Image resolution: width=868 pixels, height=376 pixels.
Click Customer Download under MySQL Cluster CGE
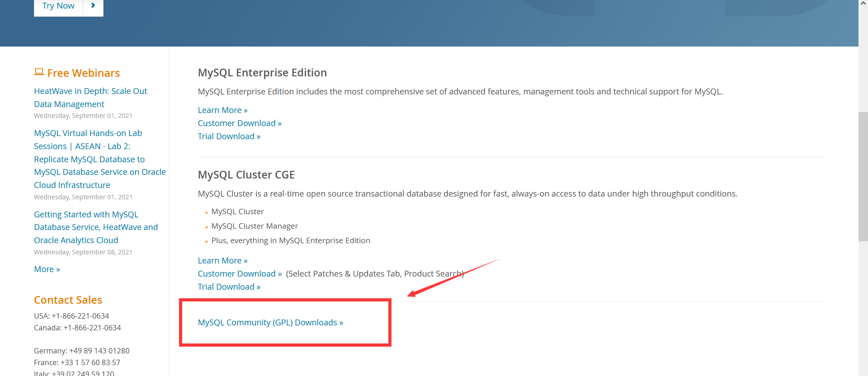pyautogui.click(x=240, y=274)
